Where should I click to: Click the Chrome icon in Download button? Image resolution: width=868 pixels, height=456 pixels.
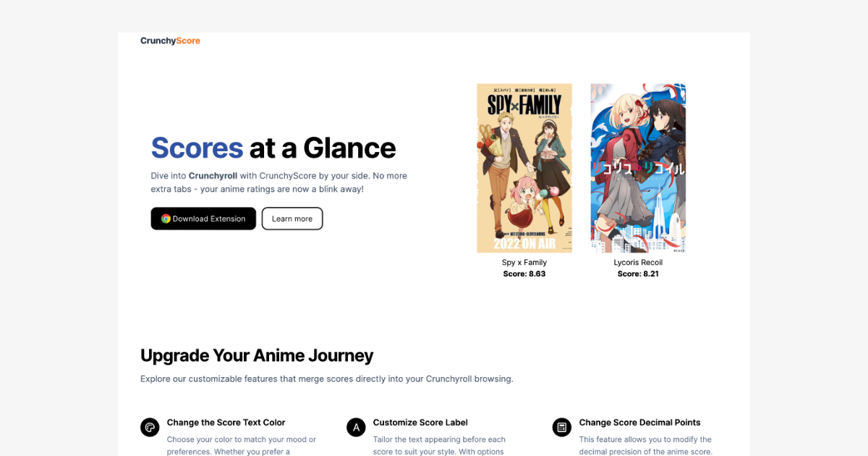166,219
